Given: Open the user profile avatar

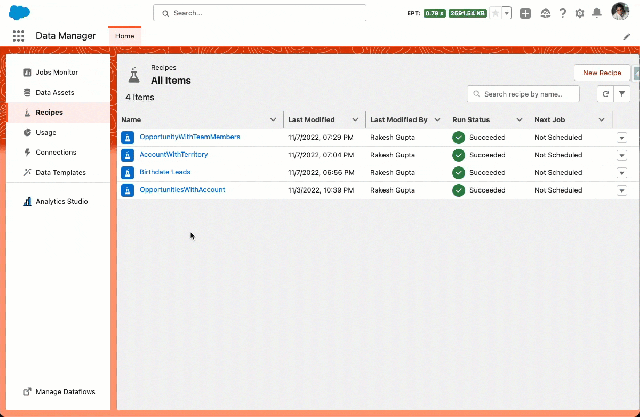Looking at the screenshot, I should point(620,12).
